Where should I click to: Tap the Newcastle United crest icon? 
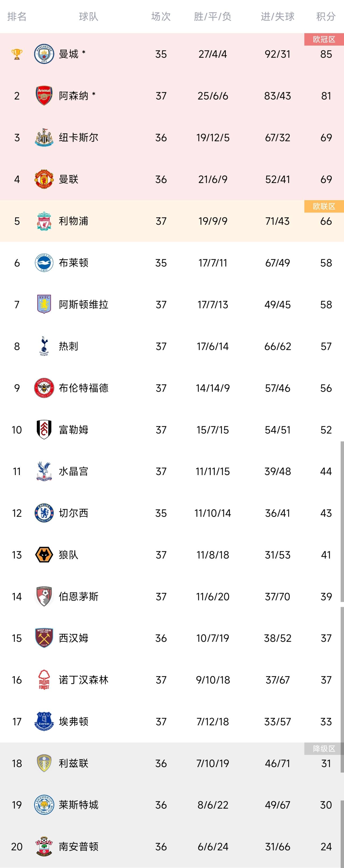coord(44,137)
